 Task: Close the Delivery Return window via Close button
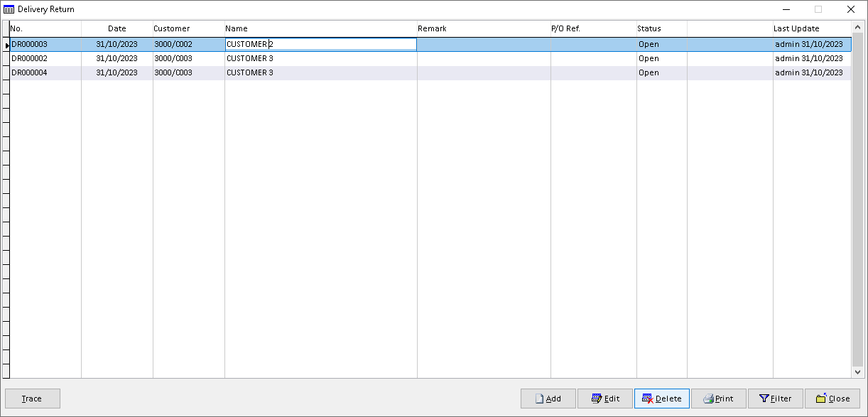pyautogui.click(x=832, y=399)
